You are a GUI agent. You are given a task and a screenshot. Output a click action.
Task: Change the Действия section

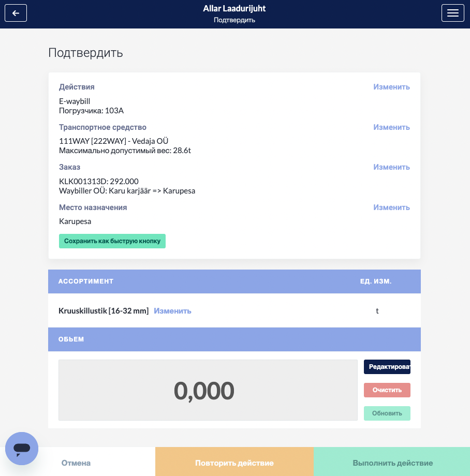point(391,87)
